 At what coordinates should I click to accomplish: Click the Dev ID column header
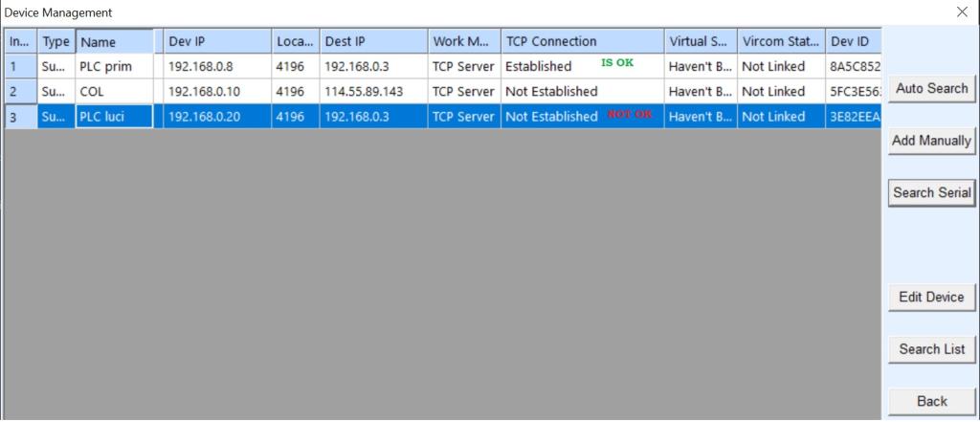coord(852,42)
